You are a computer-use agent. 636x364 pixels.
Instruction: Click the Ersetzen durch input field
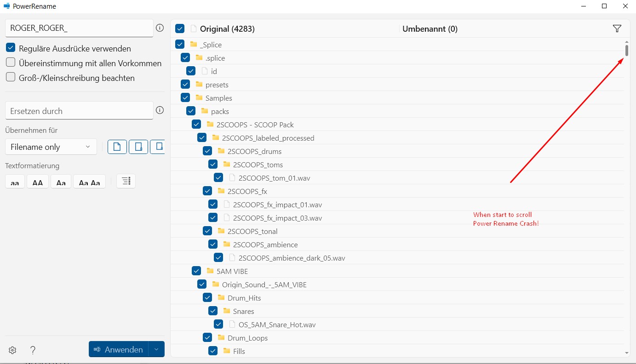click(x=78, y=110)
